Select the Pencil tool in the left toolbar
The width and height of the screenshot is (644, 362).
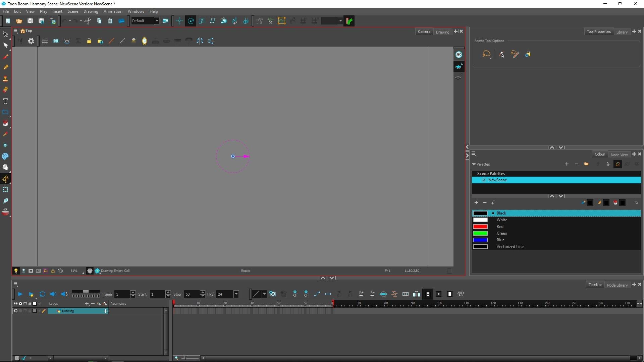(5, 67)
